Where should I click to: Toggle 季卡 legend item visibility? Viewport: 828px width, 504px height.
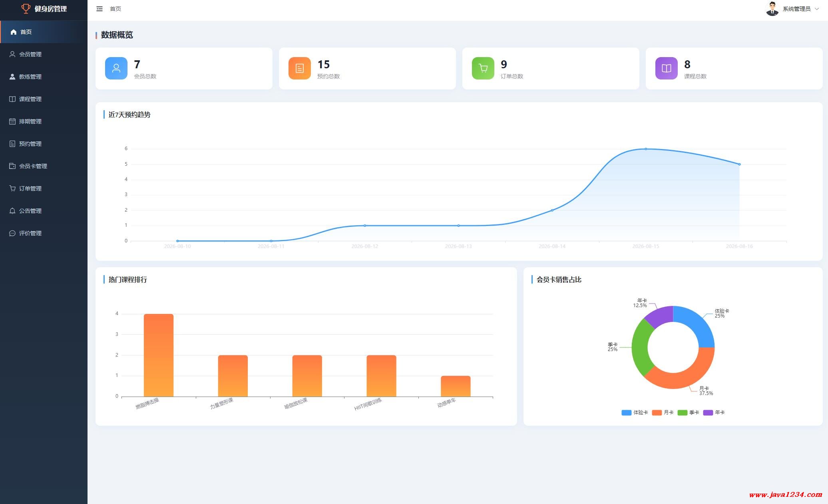688,413
